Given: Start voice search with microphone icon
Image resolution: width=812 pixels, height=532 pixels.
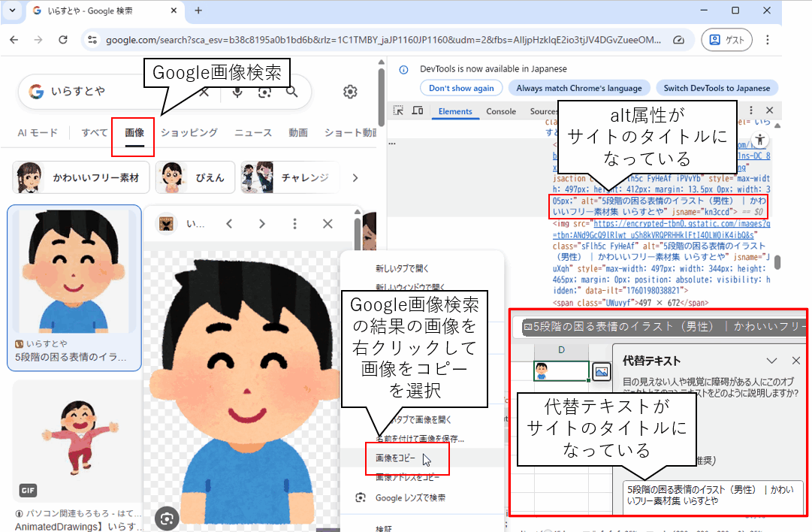Looking at the screenshot, I should 237,92.
